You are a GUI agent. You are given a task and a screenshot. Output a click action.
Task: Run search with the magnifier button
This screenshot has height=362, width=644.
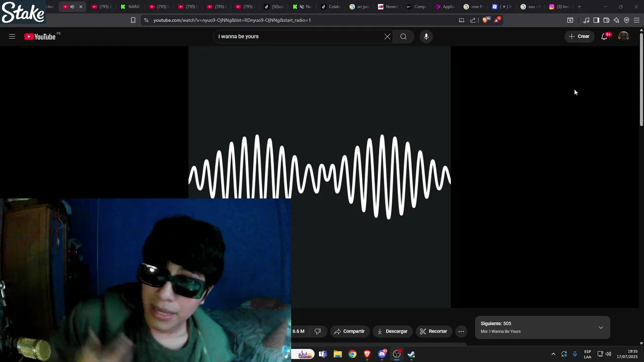(404, 36)
